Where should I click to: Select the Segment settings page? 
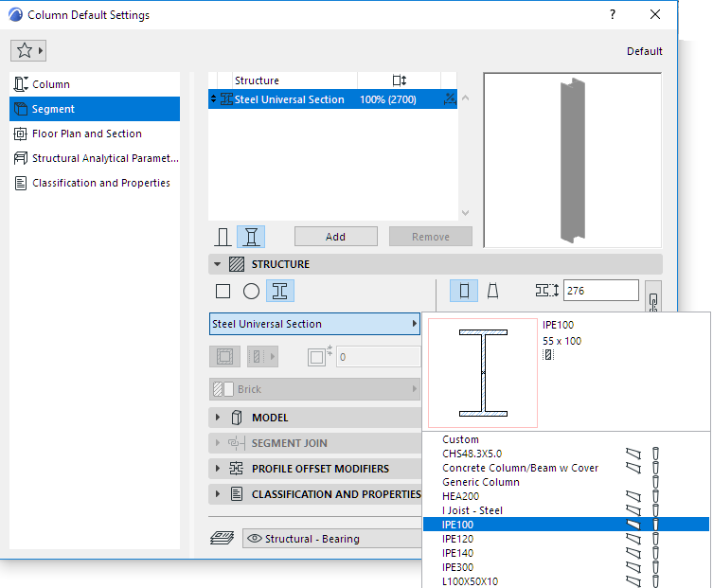point(95,109)
